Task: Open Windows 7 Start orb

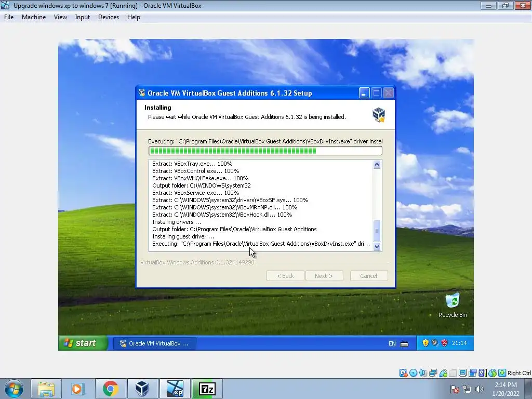Action: tap(14, 389)
